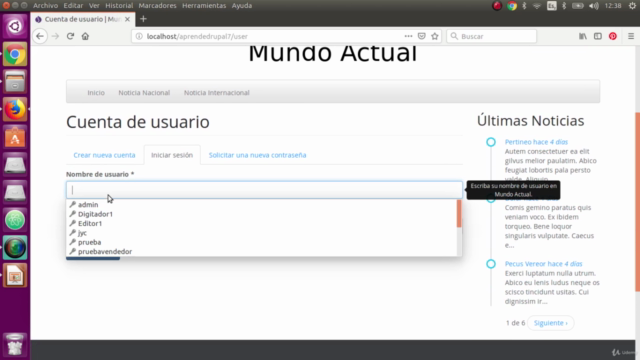Go to Inicio in site navigation

pyautogui.click(x=96, y=93)
